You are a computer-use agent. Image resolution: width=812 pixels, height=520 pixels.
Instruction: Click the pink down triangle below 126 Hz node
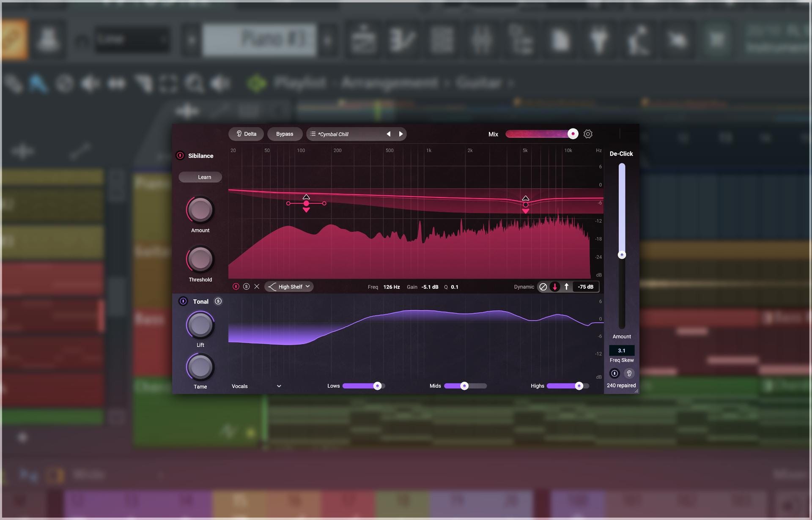pos(306,210)
